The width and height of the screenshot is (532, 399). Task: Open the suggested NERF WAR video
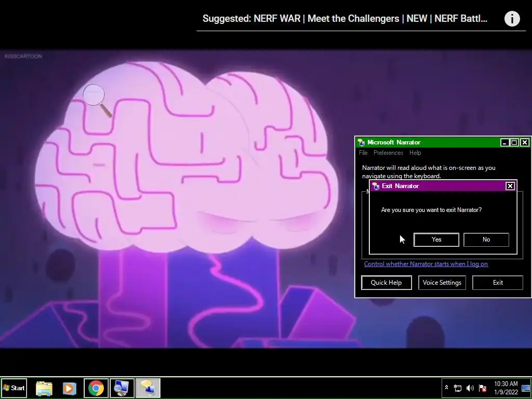click(x=345, y=19)
